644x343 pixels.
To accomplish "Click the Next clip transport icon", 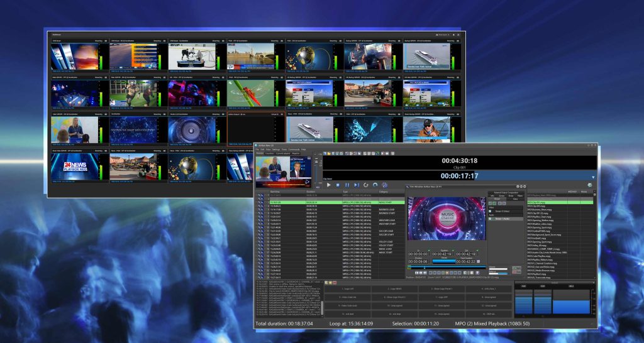I will pyautogui.click(x=356, y=185).
